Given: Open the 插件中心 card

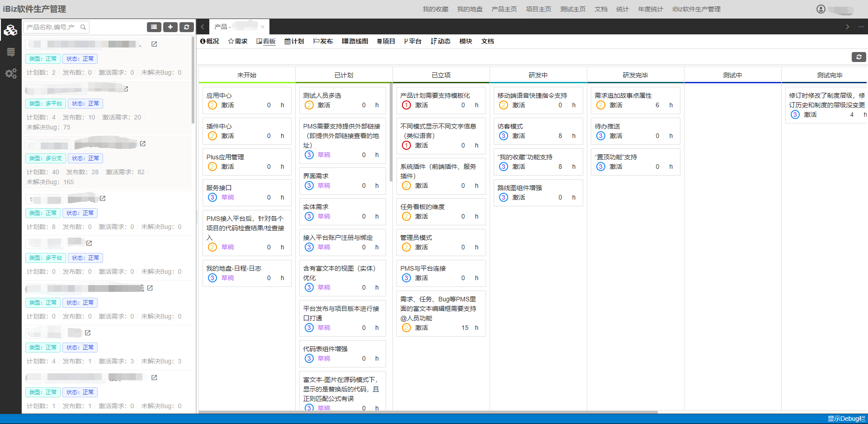Looking at the screenshot, I should click(247, 131).
